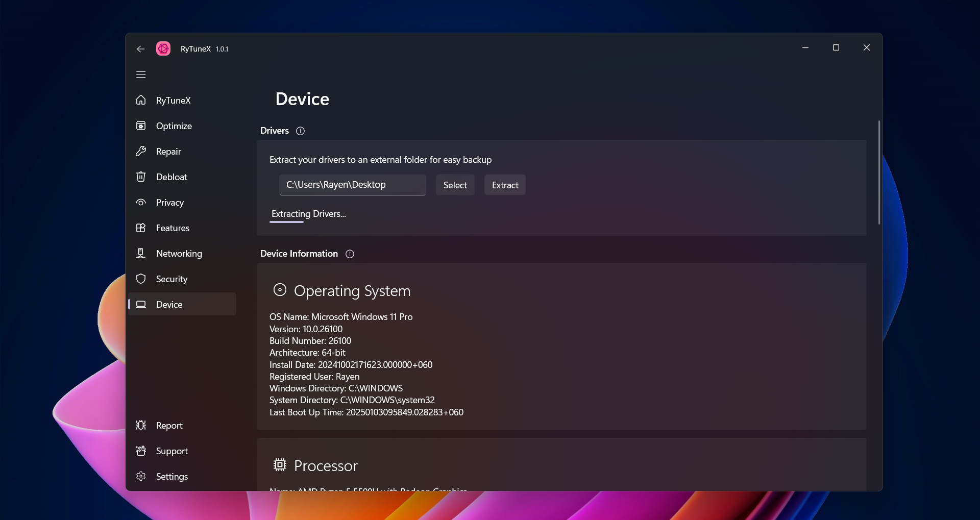Click the Extract drivers button
This screenshot has width=980, height=520.
pos(505,185)
